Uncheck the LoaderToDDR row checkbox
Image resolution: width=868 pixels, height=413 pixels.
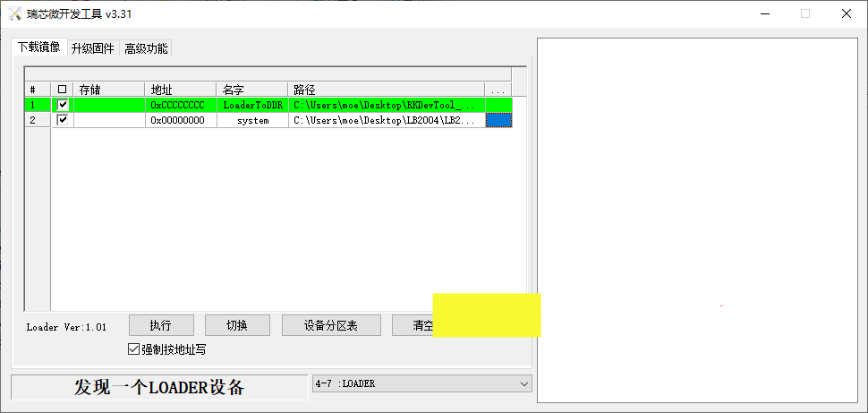pyautogui.click(x=63, y=105)
